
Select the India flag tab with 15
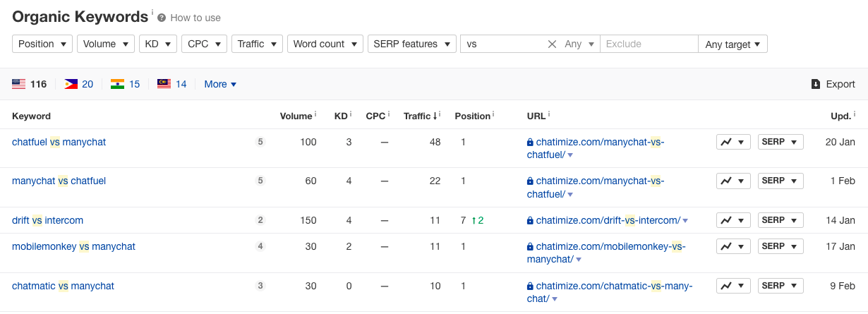pos(126,84)
